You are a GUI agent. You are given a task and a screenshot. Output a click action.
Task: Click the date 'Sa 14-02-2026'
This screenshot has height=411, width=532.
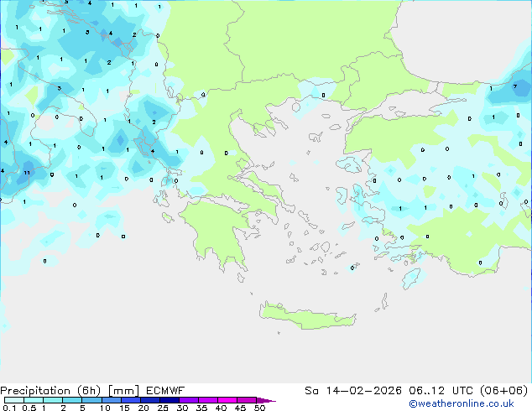coord(353,391)
